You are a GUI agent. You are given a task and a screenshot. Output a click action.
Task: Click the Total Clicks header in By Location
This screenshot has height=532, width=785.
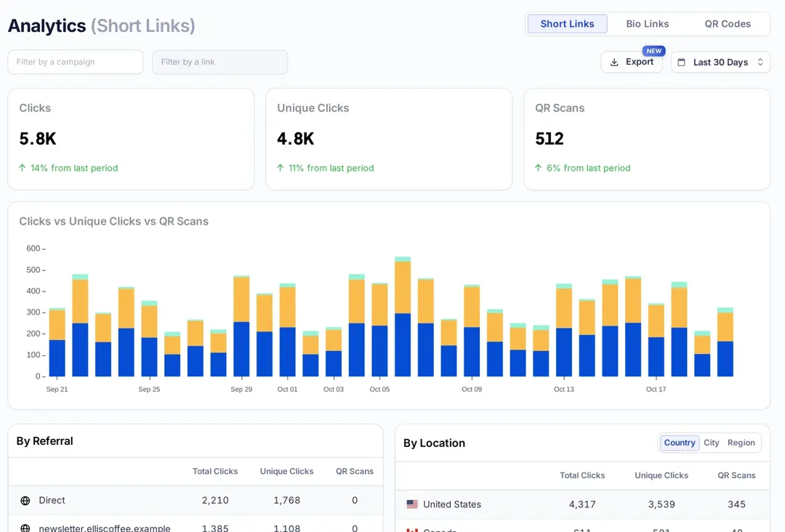[x=582, y=475]
